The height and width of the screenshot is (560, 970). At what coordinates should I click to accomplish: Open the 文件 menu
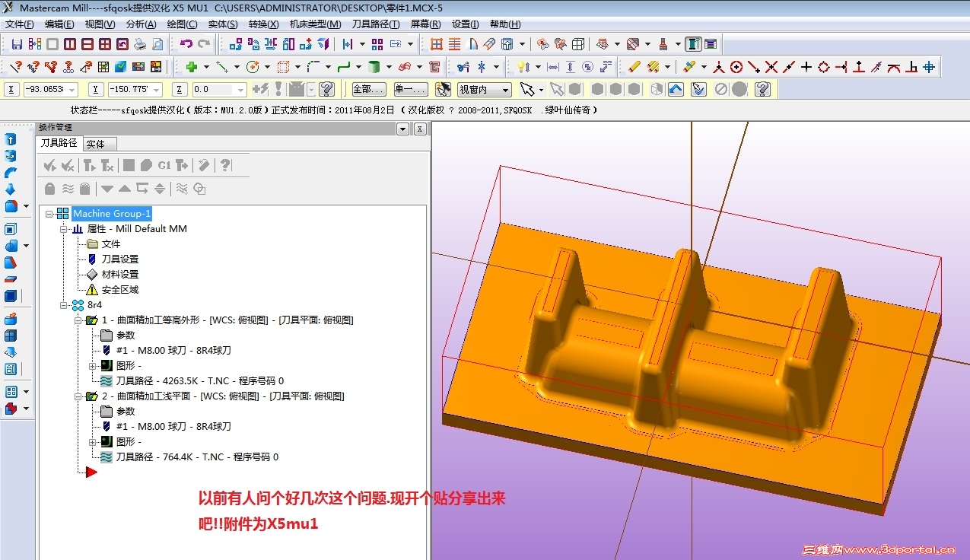(x=19, y=24)
